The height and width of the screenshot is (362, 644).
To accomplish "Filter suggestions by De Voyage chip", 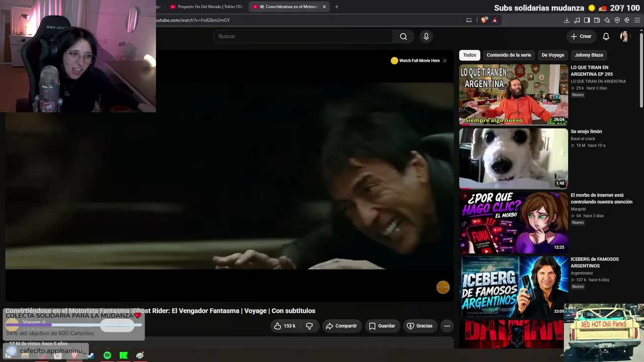I will (x=553, y=55).
